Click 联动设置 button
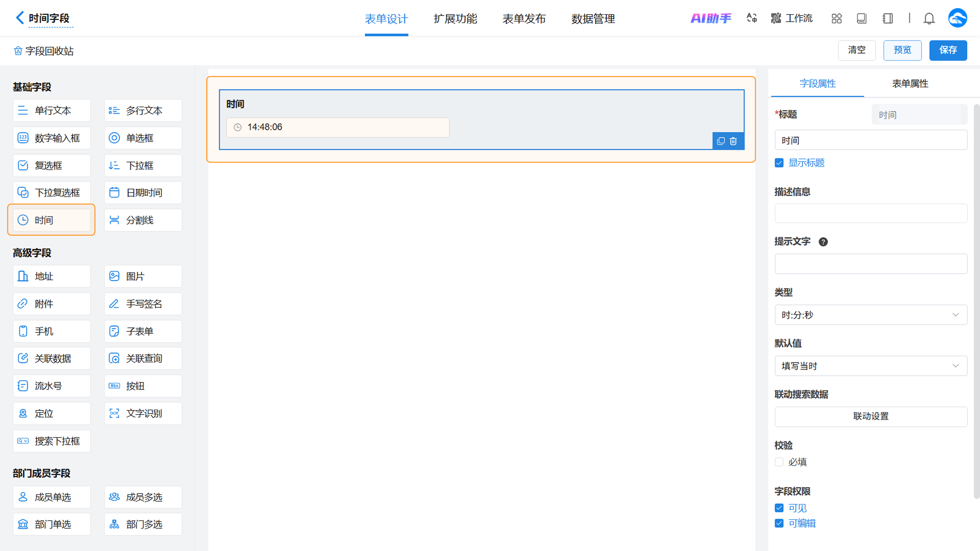980x551 pixels. coord(871,417)
